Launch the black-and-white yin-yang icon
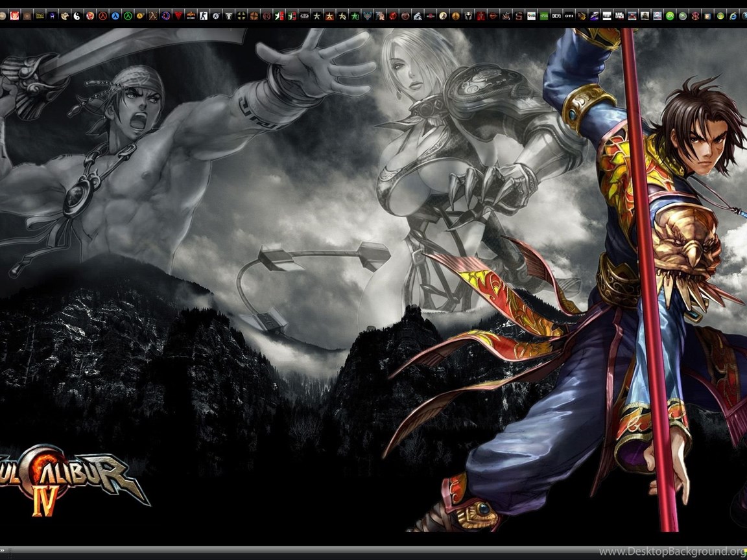The height and width of the screenshot is (560, 747). tap(77, 16)
